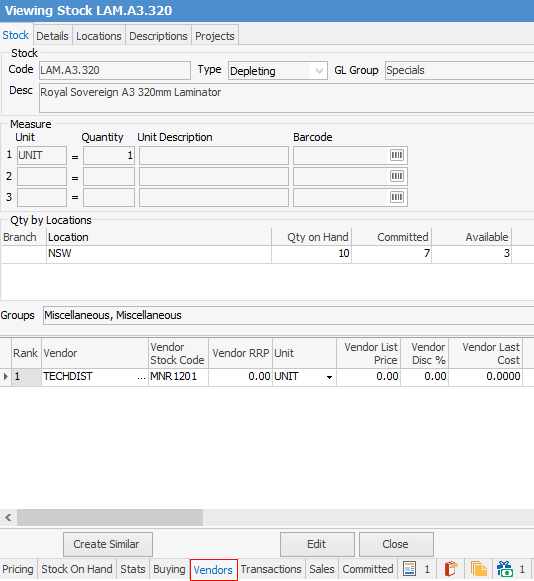Click the horizontal scrollbar thumb
Viewport: 534px width, 581px height.
coord(110,517)
